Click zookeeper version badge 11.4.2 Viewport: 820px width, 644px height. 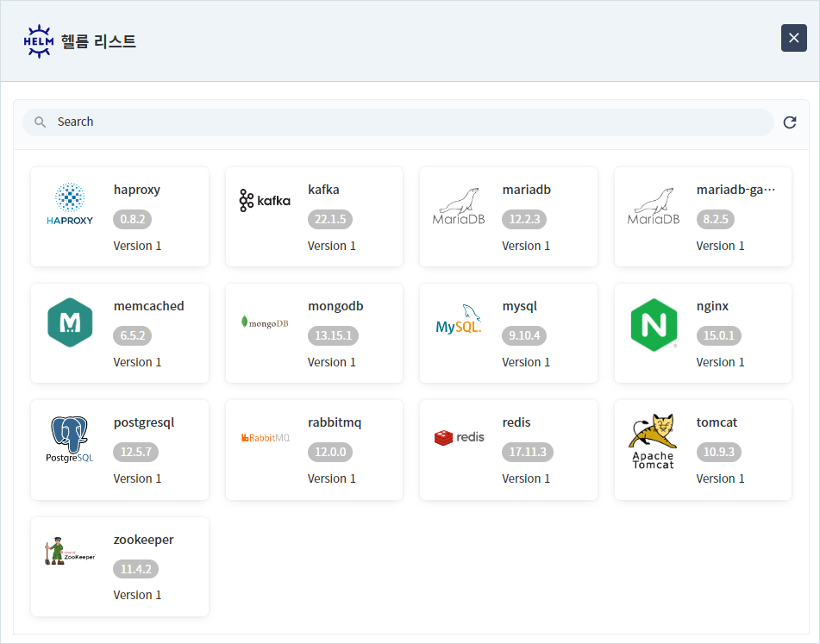tap(136, 569)
